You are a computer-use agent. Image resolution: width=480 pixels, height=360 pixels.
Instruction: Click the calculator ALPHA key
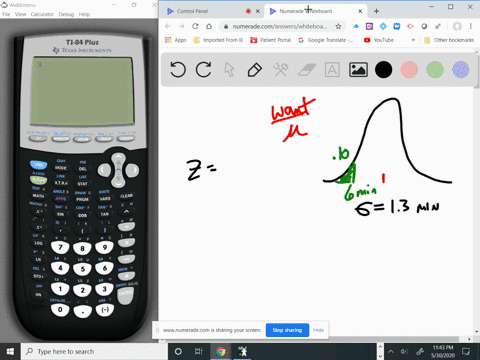click(x=38, y=180)
